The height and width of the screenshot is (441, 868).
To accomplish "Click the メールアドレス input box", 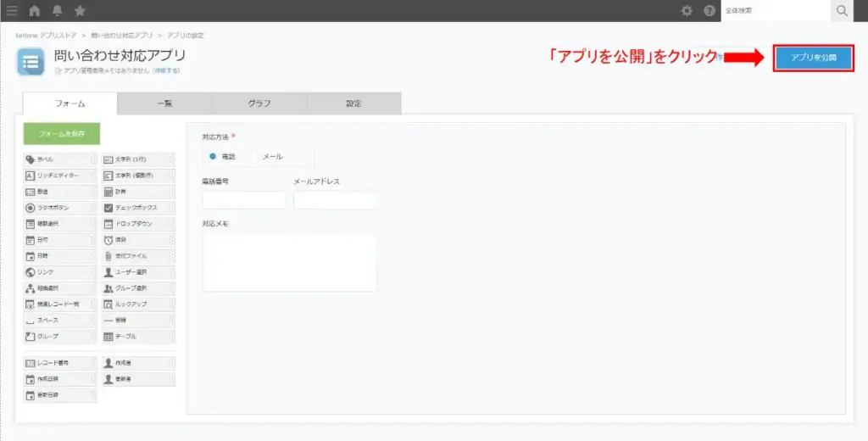I will click(x=335, y=200).
